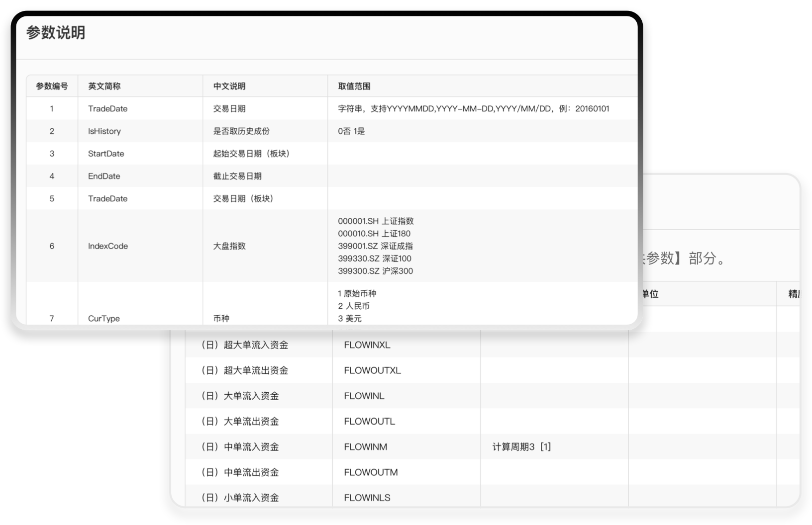
Task: Click FLOWINM code in back window
Action: tap(366, 447)
